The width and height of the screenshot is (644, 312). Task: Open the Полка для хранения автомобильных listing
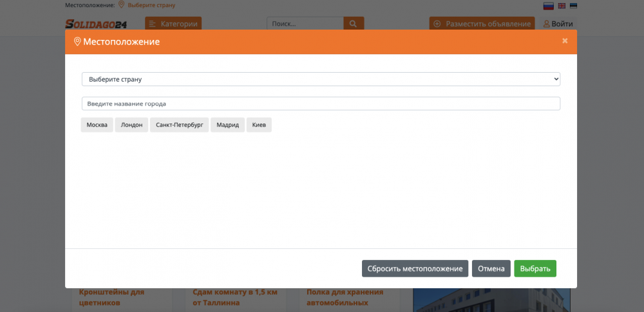pyautogui.click(x=345, y=298)
